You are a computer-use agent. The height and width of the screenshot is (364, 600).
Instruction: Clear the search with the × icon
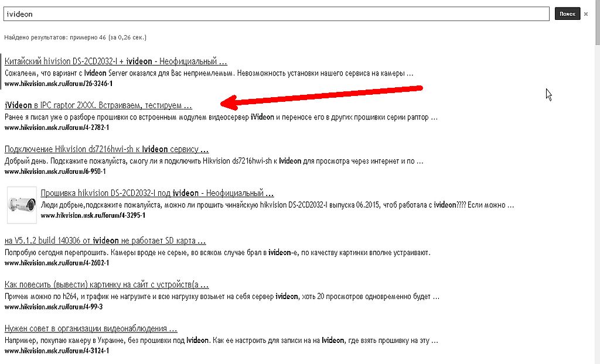click(x=585, y=14)
